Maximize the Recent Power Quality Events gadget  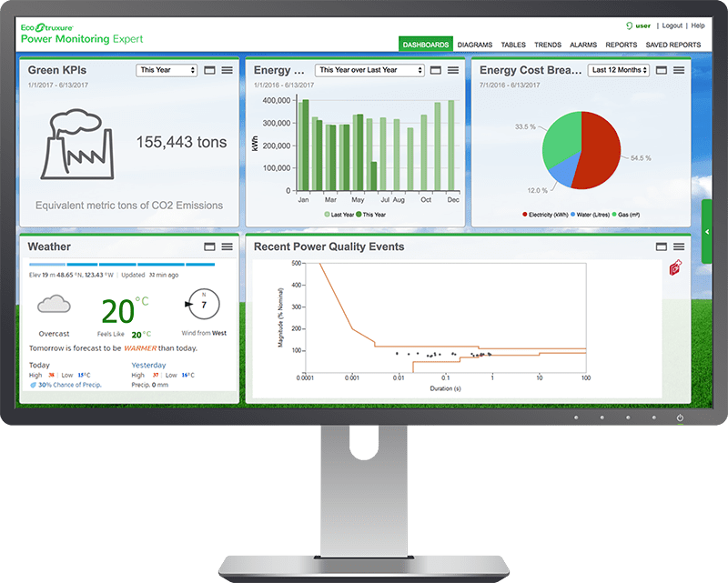click(x=662, y=246)
